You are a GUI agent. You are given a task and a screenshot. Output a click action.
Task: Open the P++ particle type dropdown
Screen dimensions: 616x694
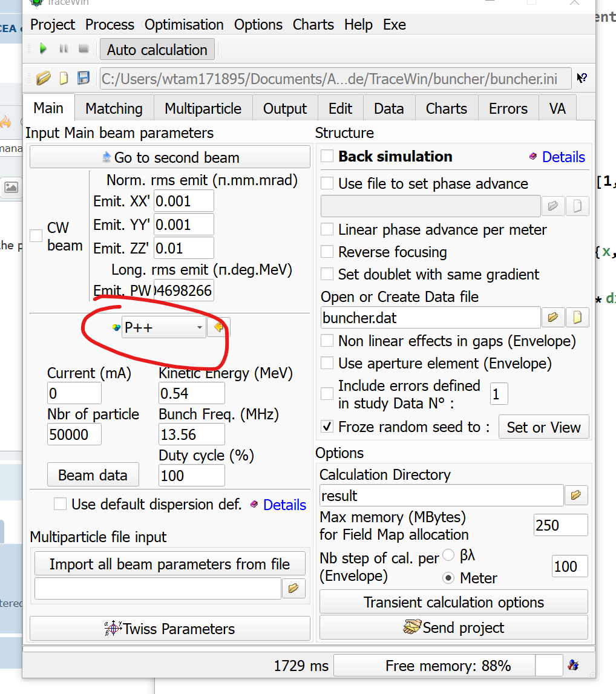[x=164, y=327]
